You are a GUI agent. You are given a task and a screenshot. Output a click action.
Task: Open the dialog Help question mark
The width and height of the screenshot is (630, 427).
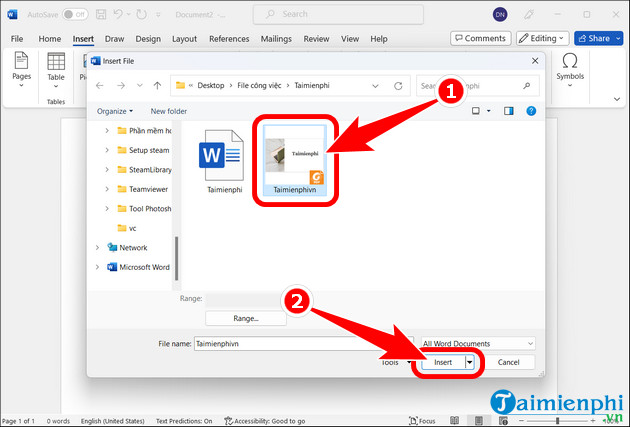coord(531,111)
